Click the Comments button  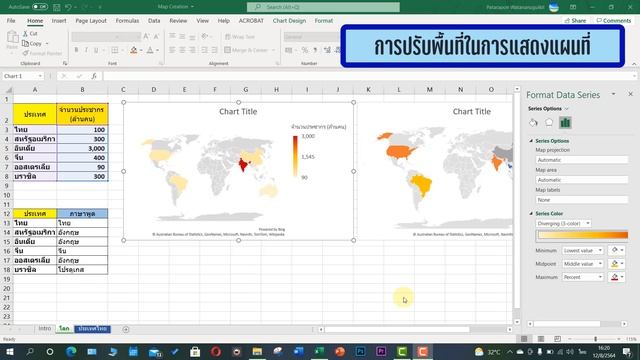[x=613, y=20]
